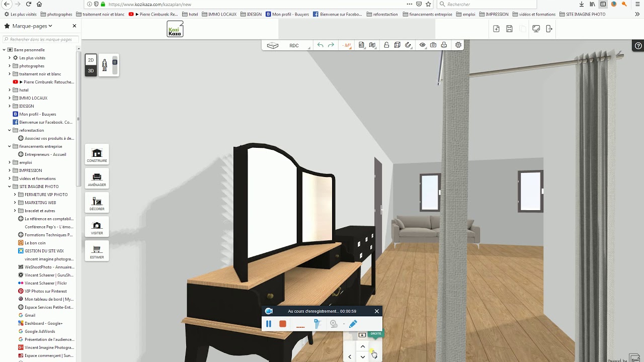Bookmark this page with the star
Screen dimensions: 644x362
[x=428, y=4]
